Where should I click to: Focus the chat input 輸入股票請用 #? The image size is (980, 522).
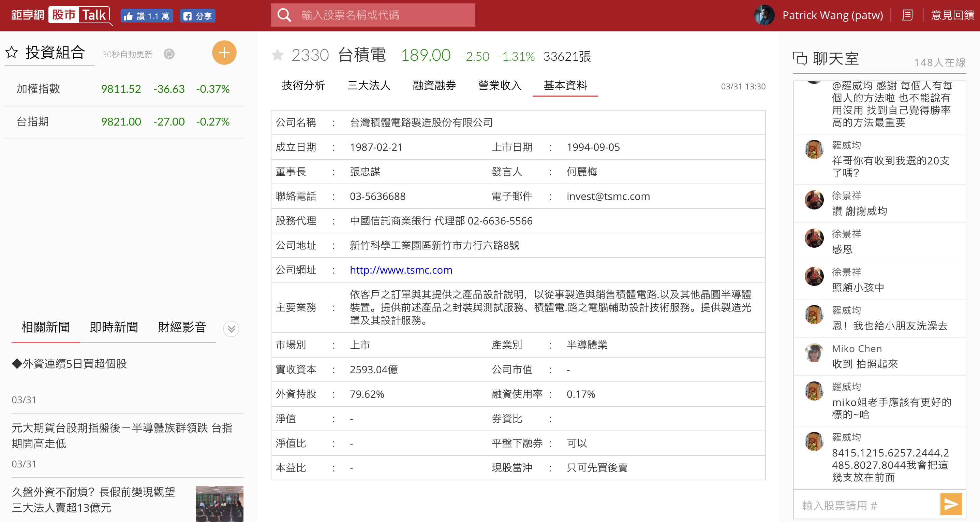[x=866, y=505]
